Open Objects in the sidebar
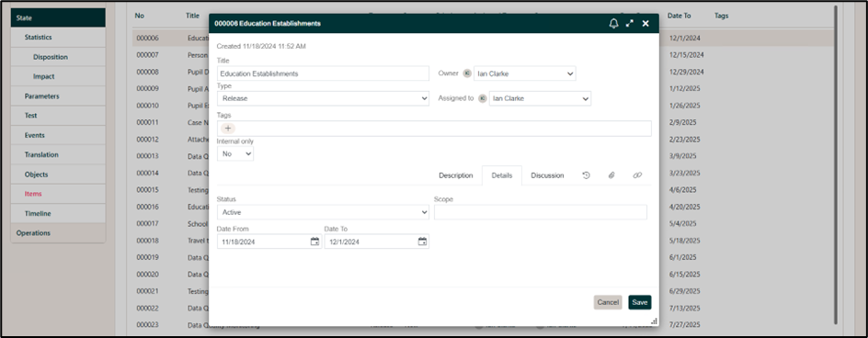 (x=58, y=175)
